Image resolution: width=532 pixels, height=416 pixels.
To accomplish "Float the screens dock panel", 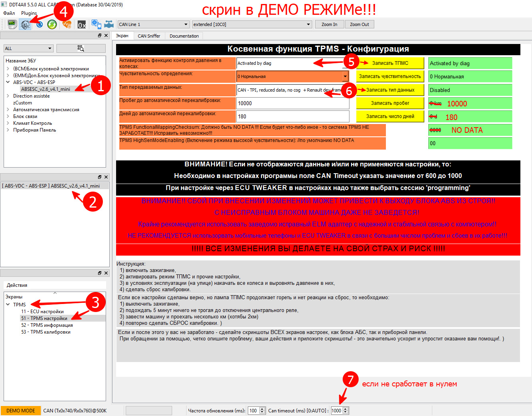I will 100,273.
